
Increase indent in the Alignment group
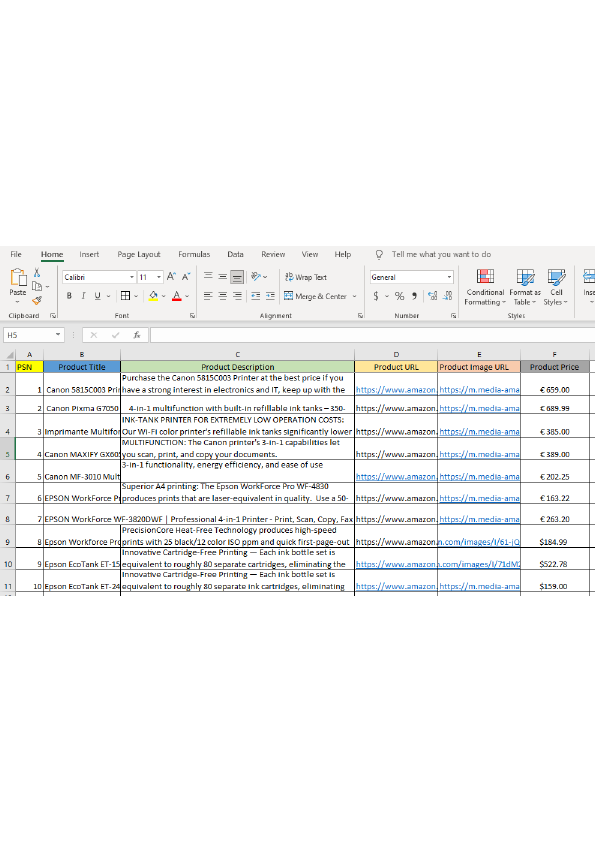[270, 296]
